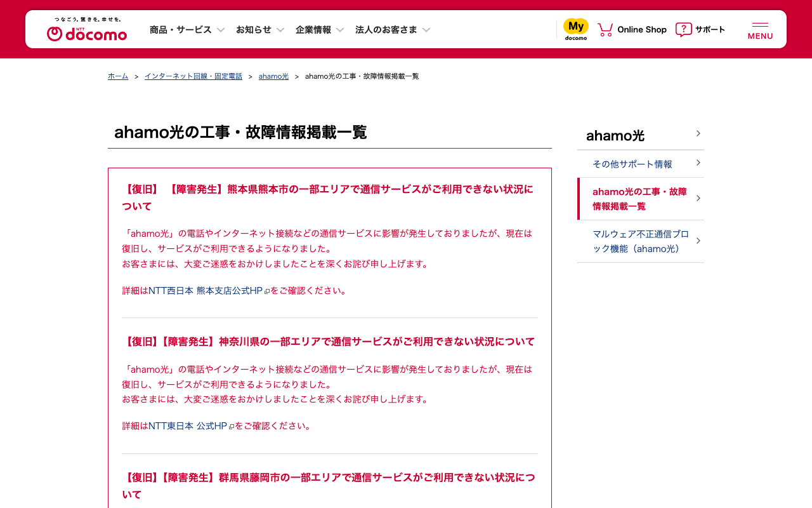The image size is (812, 508).
Task: Click chevron beside ahamo光の工事・故障情報掲載一覧 sidebar item
Action: coord(698,198)
